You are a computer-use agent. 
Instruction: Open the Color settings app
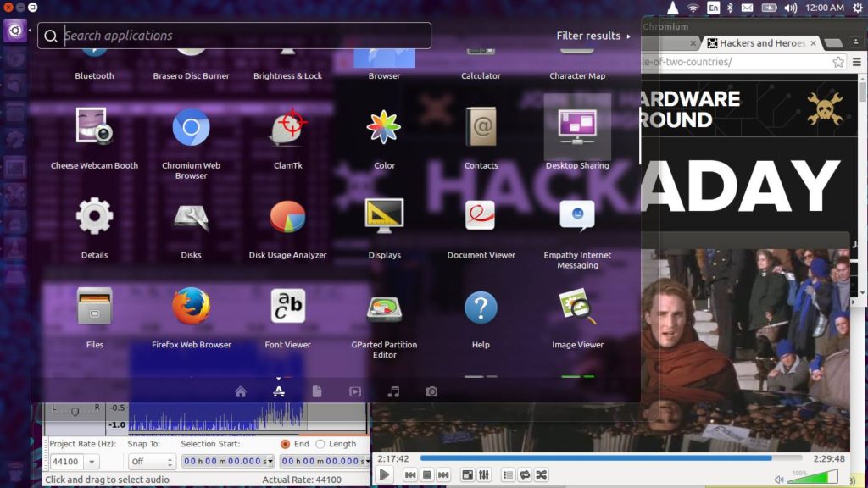point(384,127)
